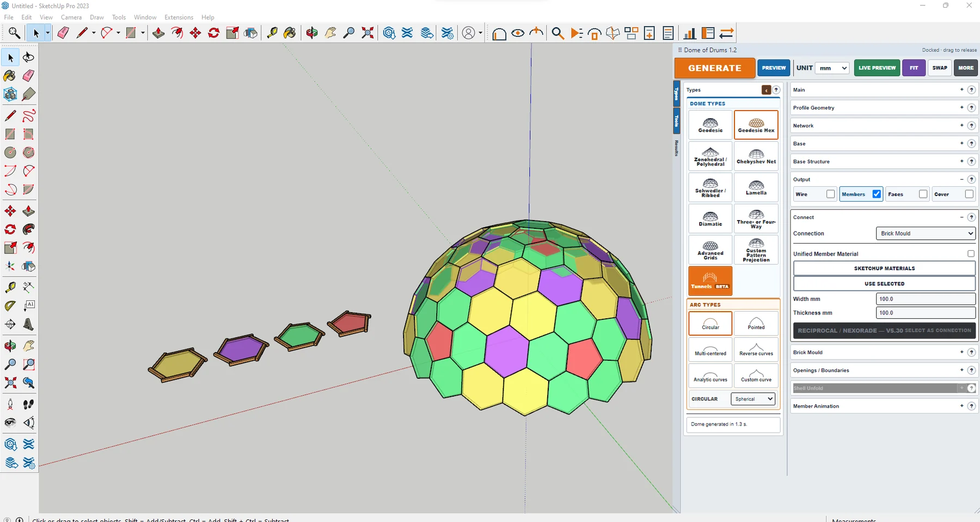The image size is (980, 522).
Task: Select the Lasso tool in left toolbar
Action: pyautogui.click(x=28, y=57)
